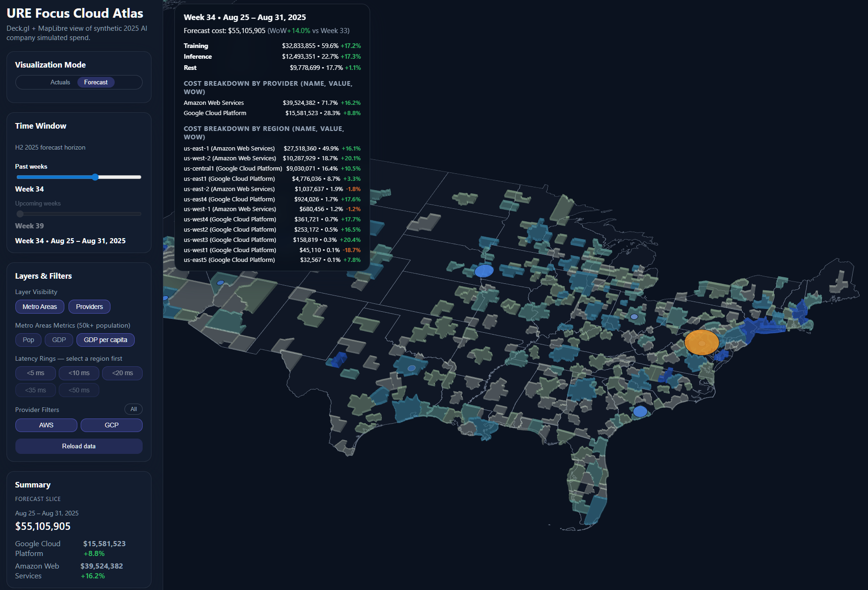Show the <20 ms latency ring

(122, 373)
